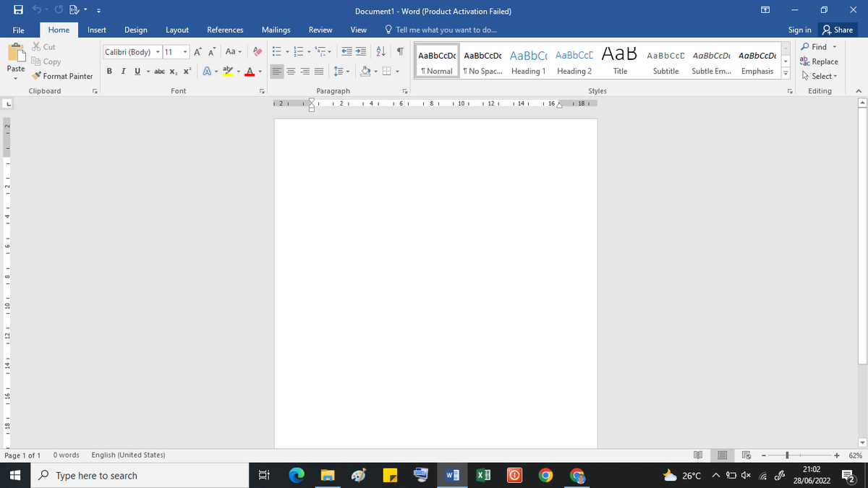868x488 pixels.
Task: Apply the Heading 1 style
Action: (529, 61)
